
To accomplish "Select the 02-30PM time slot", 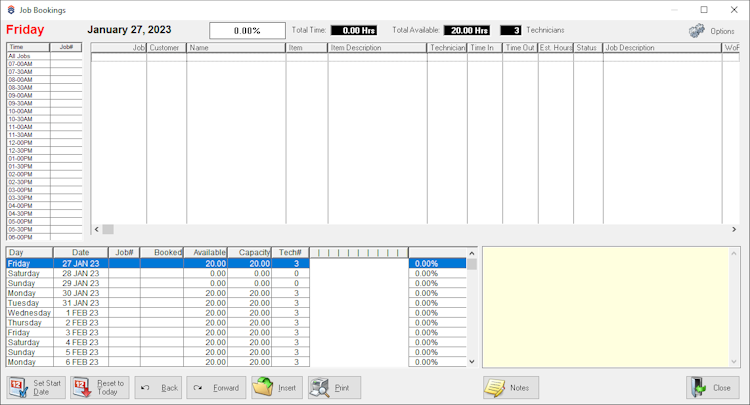I will (x=44, y=182).
